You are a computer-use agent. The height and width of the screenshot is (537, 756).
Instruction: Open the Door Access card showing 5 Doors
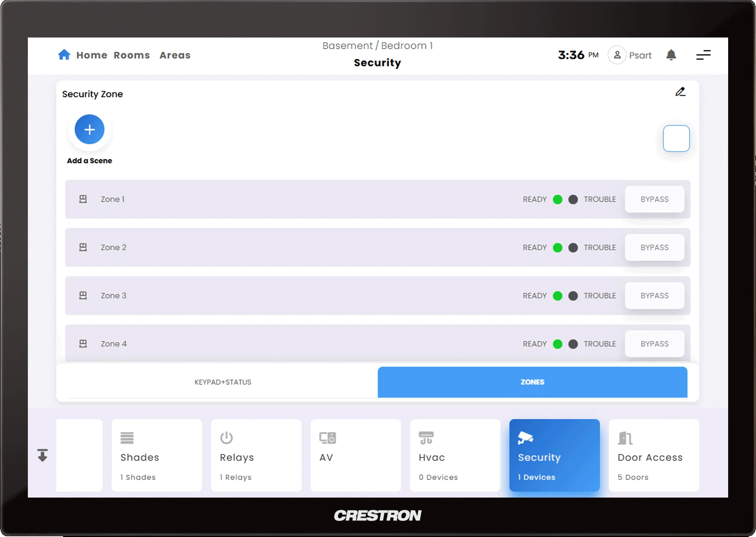[x=653, y=455]
